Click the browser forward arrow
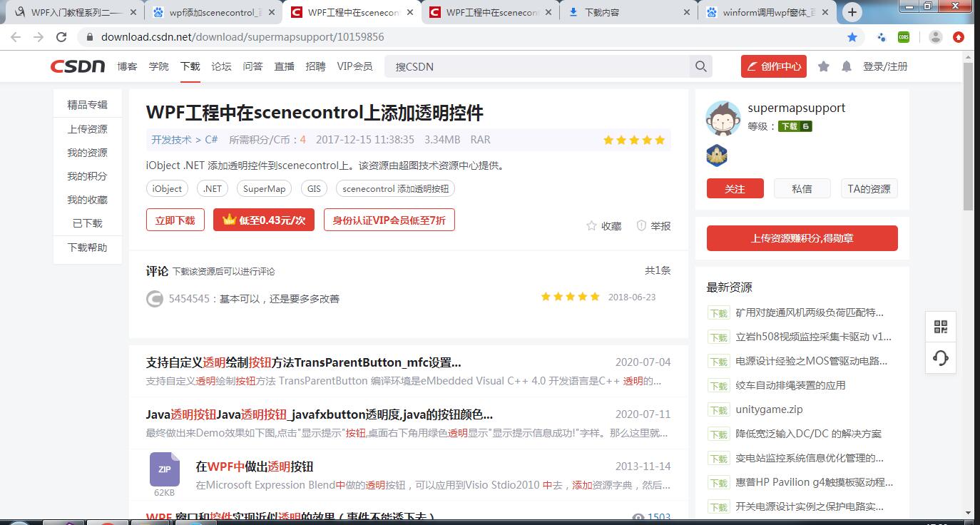The image size is (980, 525). tap(39, 37)
